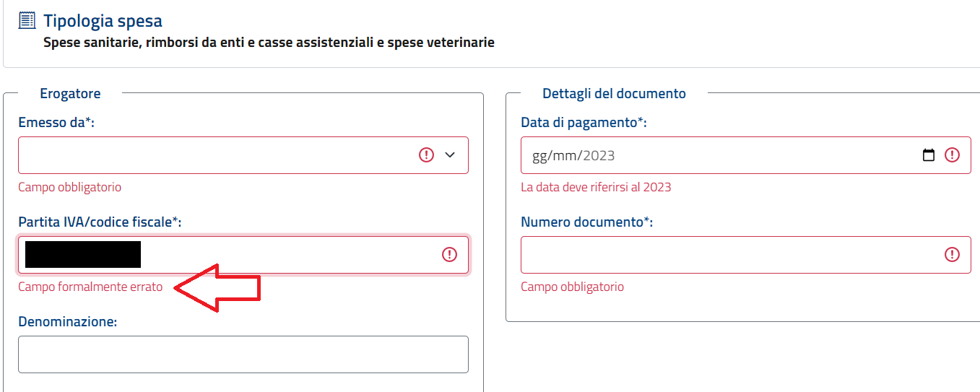Click the Data di pagamento label
Viewport: 980px width, 392px height.
(x=584, y=123)
